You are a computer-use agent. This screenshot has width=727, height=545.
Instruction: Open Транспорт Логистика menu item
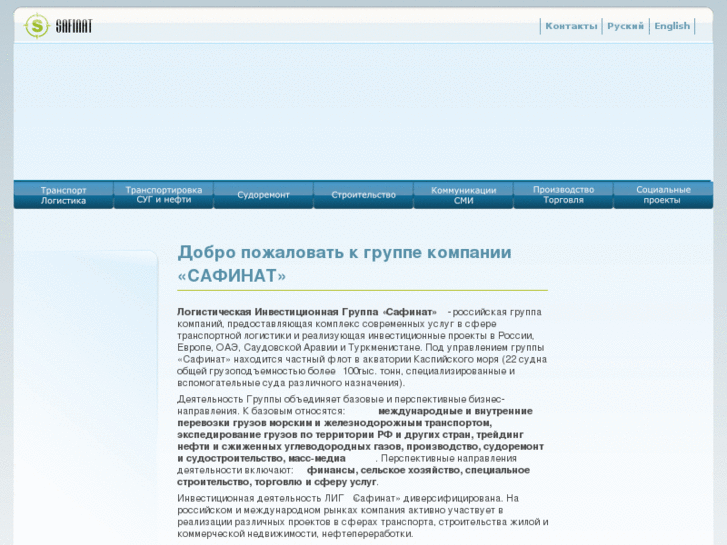click(x=64, y=195)
